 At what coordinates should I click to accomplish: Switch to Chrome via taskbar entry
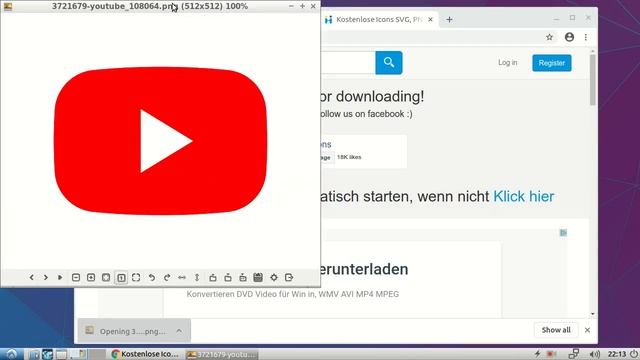[x=145, y=354]
